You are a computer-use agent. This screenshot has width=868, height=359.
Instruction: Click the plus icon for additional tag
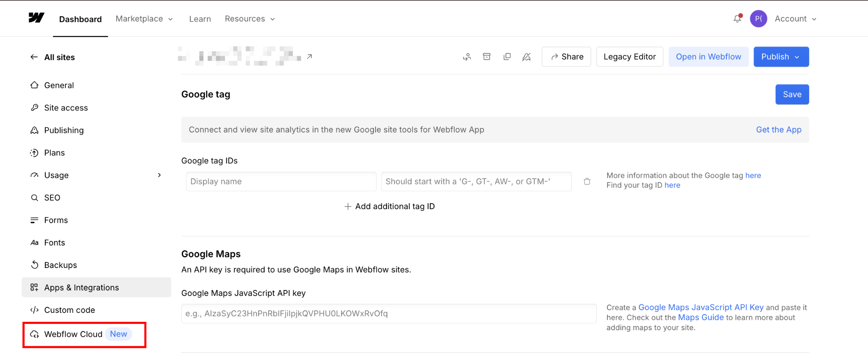click(348, 206)
